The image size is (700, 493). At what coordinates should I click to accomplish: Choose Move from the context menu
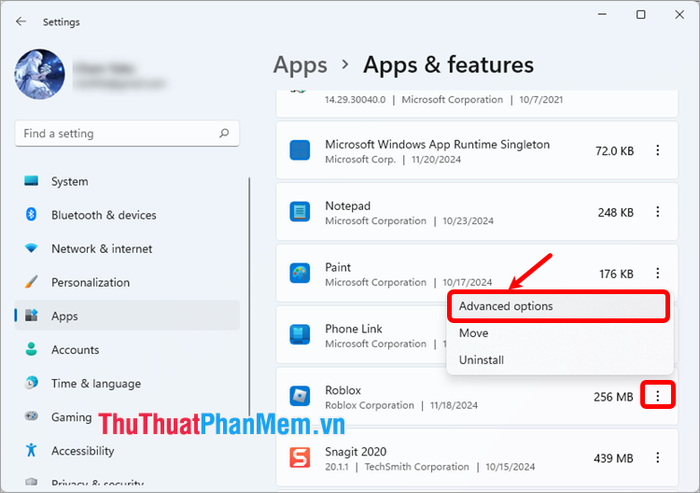tap(559, 333)
